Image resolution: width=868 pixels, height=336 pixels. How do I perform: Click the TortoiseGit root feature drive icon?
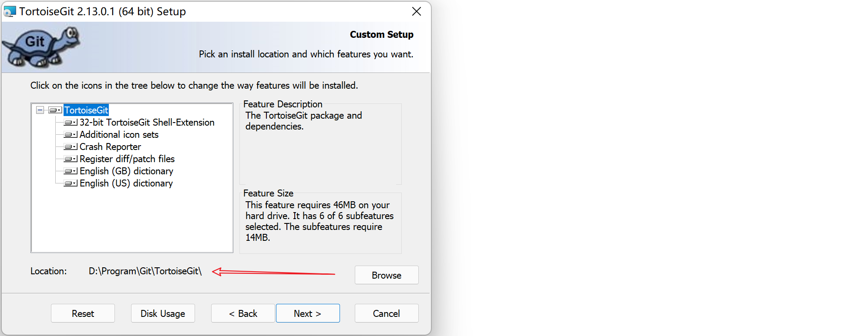[x=55, y=110]
